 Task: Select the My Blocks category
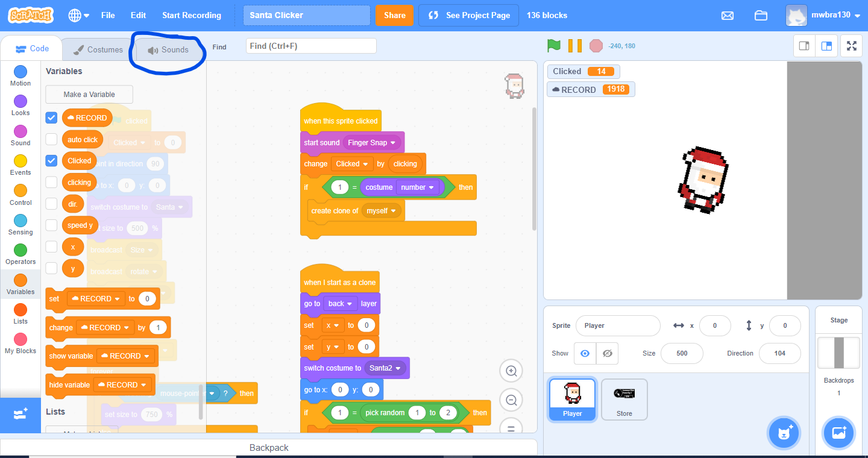(x=20, y=343)
